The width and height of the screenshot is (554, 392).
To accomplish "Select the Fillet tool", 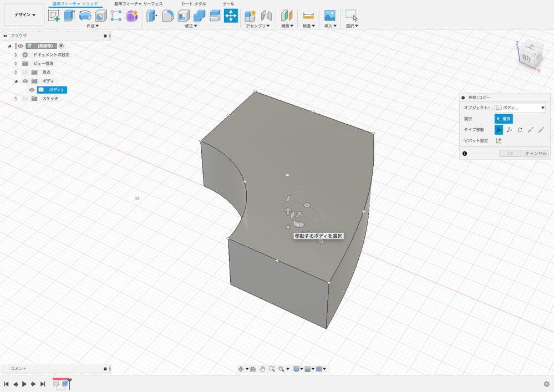I will pyautogui.click(x=168, y=16).
